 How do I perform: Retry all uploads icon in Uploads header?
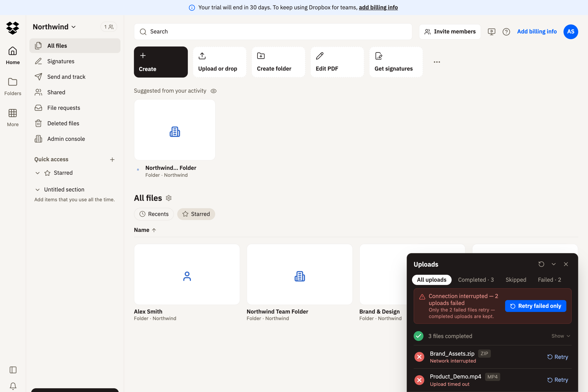541,264
